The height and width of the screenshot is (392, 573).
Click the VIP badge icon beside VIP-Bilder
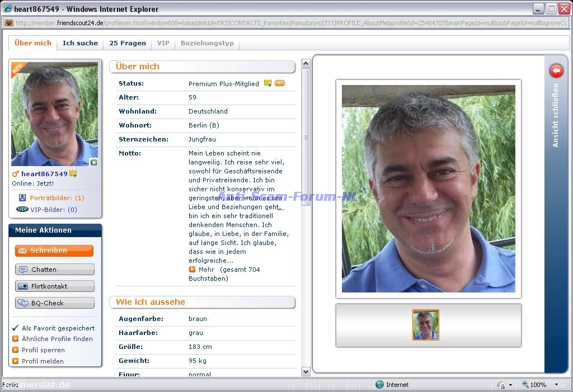click(22, 210)
